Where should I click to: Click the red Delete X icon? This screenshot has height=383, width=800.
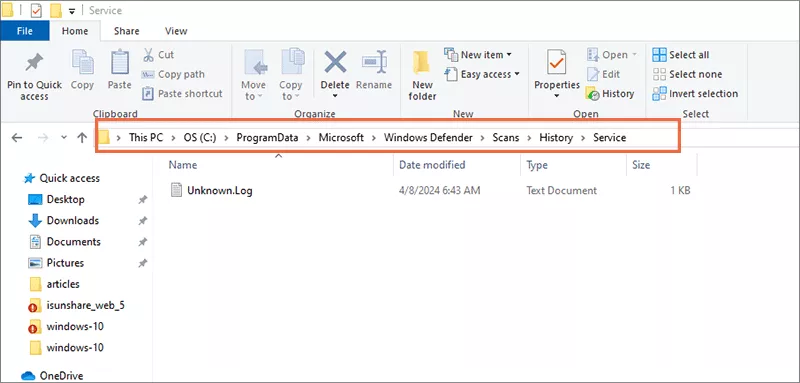[x=335, y=63]
